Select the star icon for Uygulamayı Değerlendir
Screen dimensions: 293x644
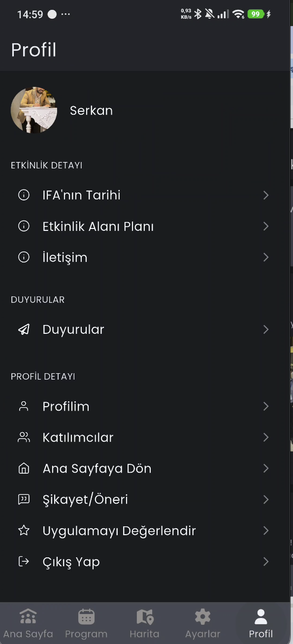(24, 530)
